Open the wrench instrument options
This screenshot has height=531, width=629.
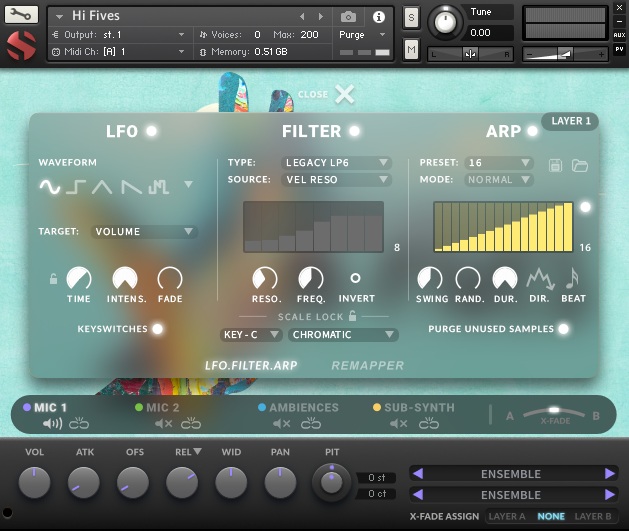tap(21, 15)
